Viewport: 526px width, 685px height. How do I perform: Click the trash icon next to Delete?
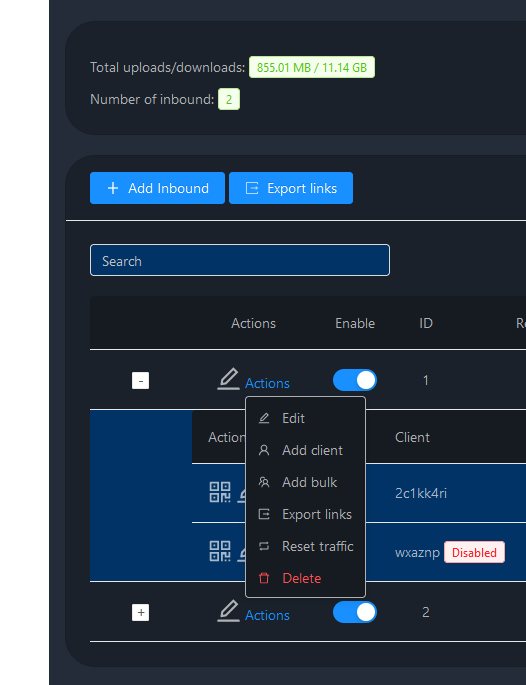(x=264, y=578)
